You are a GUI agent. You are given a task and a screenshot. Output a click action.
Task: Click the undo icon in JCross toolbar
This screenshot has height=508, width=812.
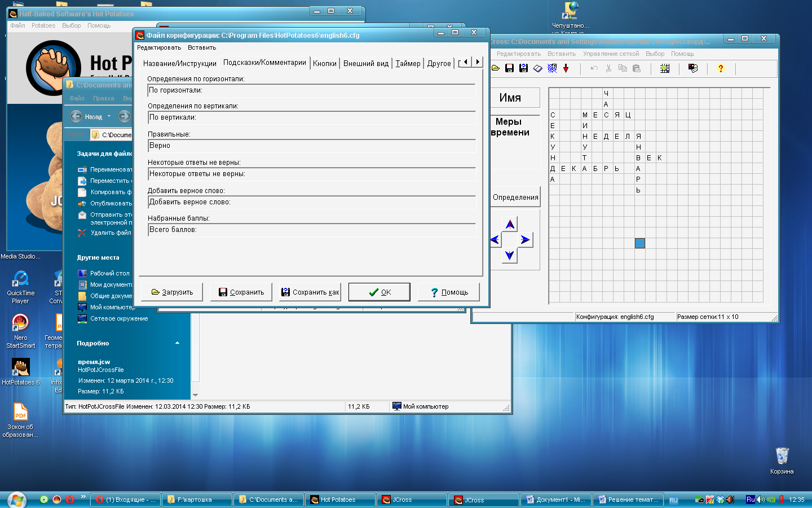[594, 68]
